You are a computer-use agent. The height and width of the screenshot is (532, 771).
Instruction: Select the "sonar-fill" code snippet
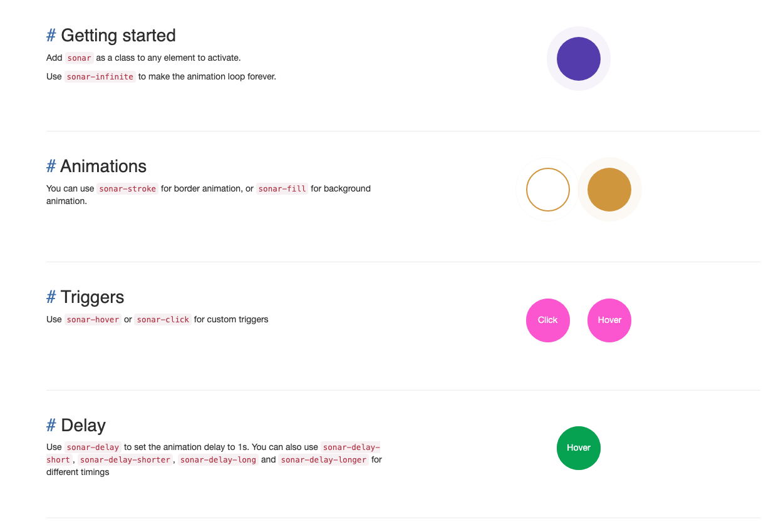click(282, 188)
